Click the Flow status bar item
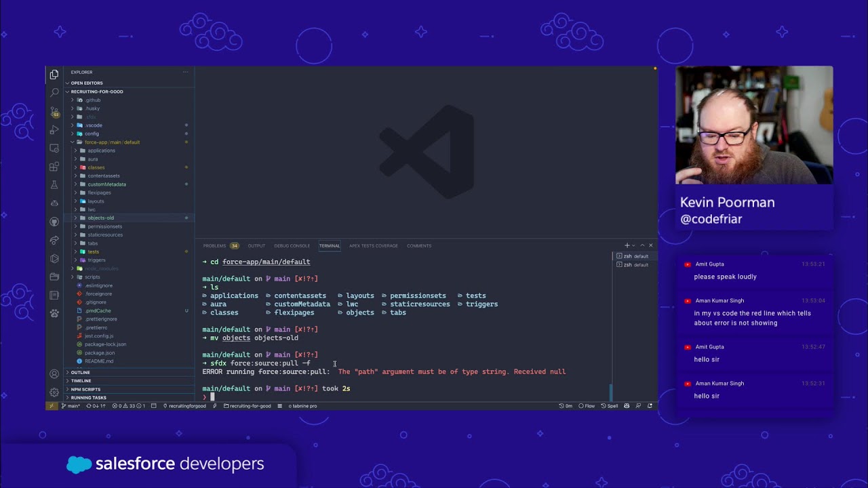The image size is (868, 488). [587, 406]
